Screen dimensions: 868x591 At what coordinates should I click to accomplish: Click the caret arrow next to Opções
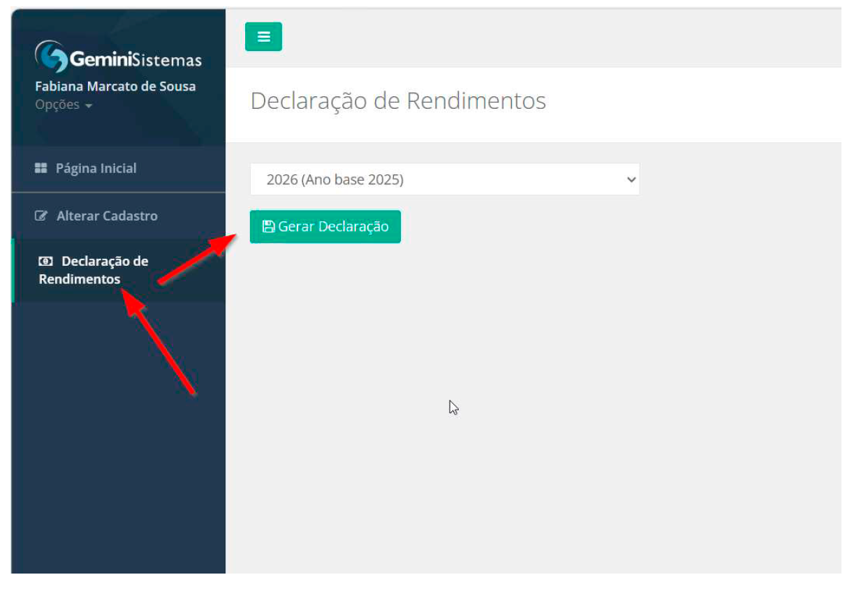point(88,106)
